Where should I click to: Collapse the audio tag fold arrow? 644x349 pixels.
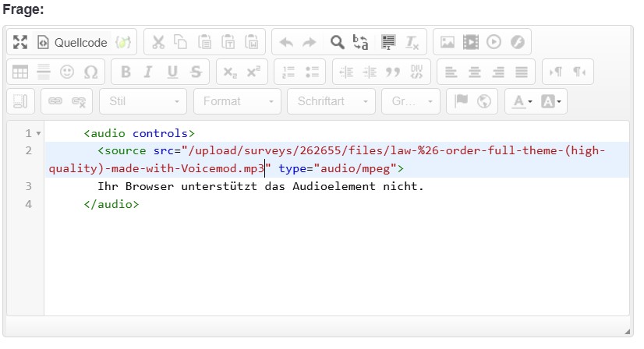[x=39, y=134]
